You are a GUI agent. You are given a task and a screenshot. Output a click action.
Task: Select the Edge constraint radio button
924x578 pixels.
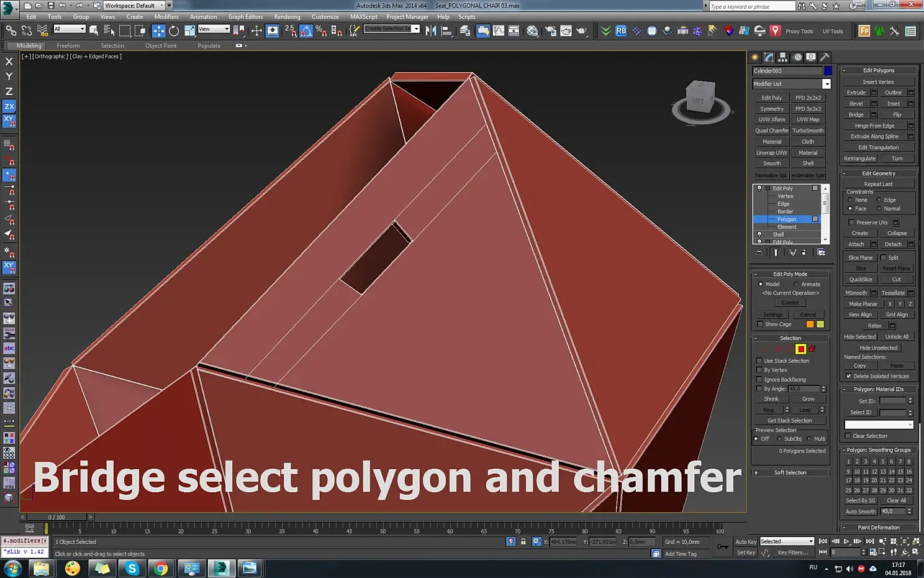(879, 200)
